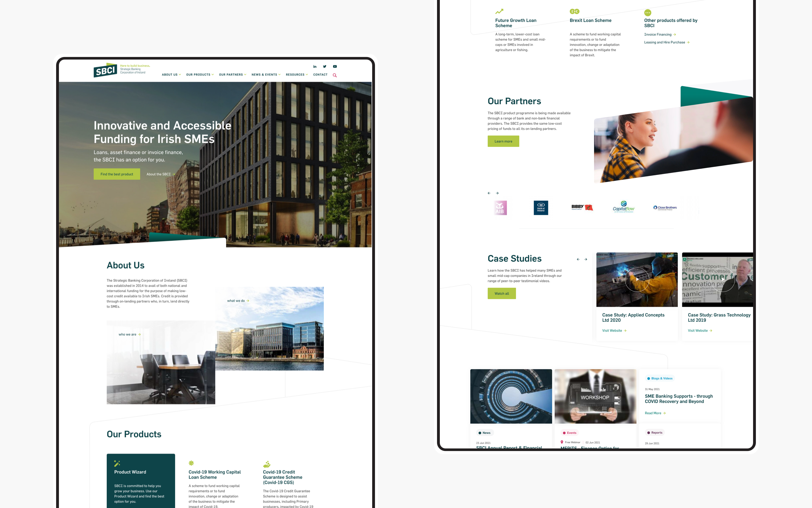
Task: Play the Applied Concepts case study video
Action: [x=637, y=279]
